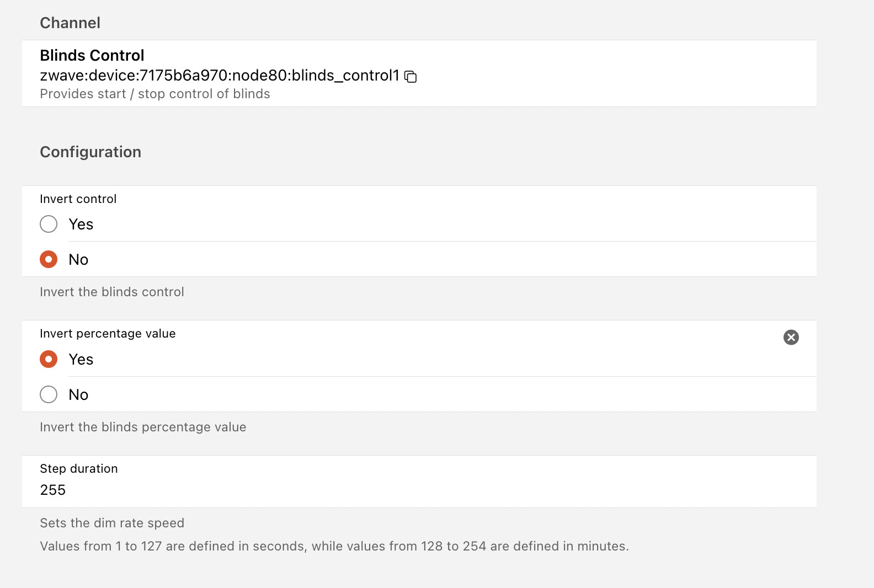Image resolution: width=874 pixels, height=588 pixels.
Task: Click the Blinds Control channel title
Action: click(x=92, y=55)
